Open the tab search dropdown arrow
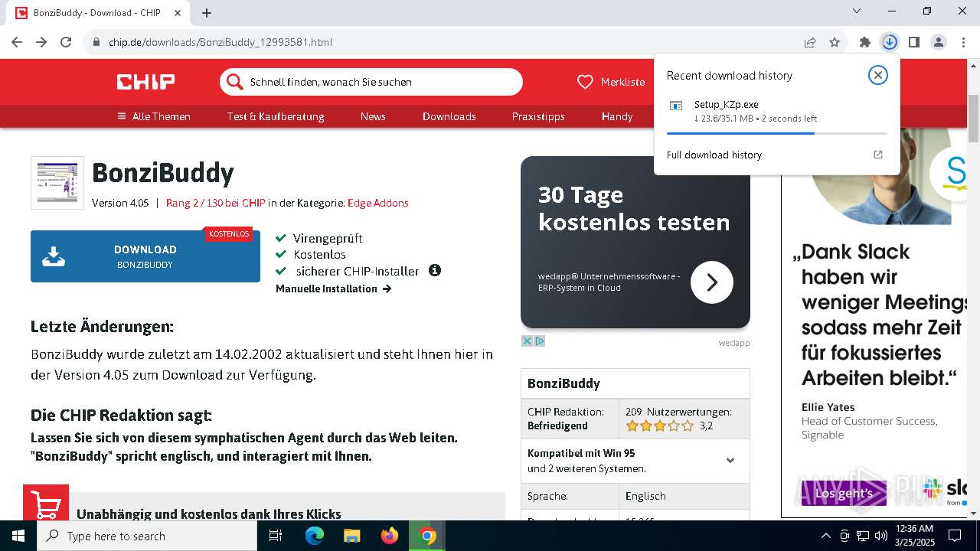The height and width of the screenshot is (551, 980). (x=857, y=11)
